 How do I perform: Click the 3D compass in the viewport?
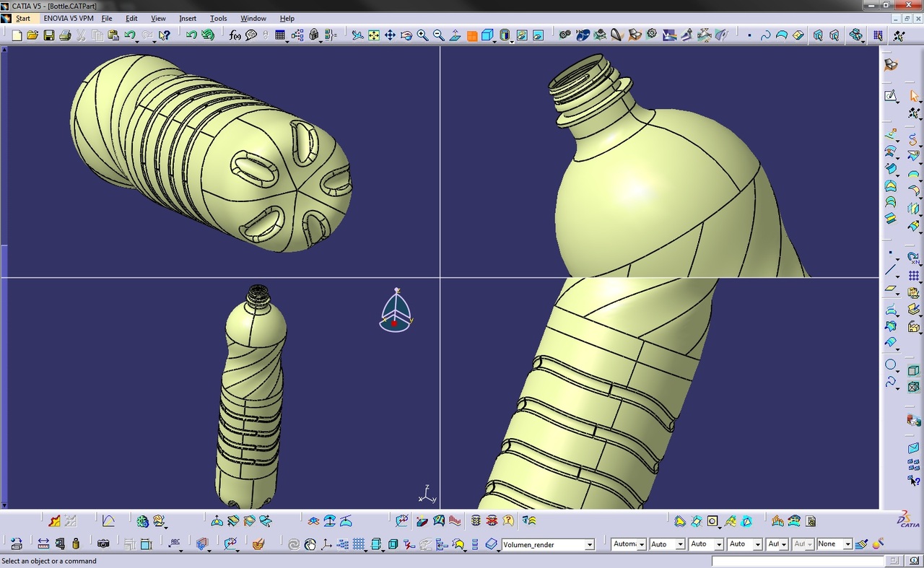pos(396,310)
